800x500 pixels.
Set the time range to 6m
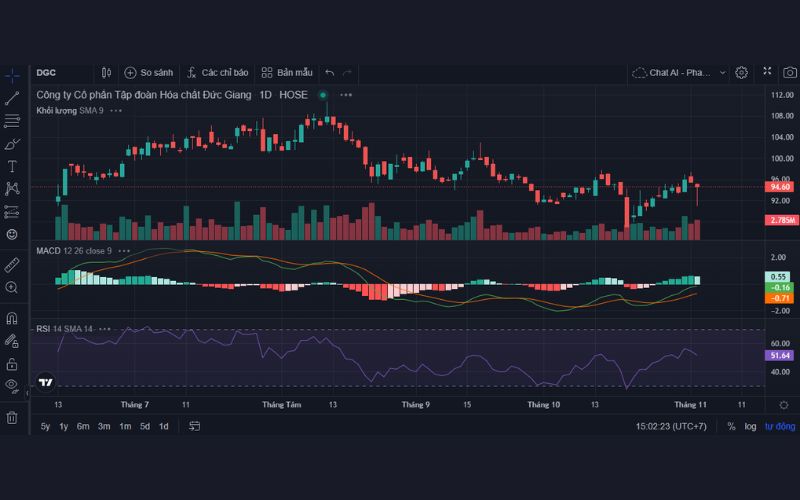pyautogui.click(x=83, y=426)
